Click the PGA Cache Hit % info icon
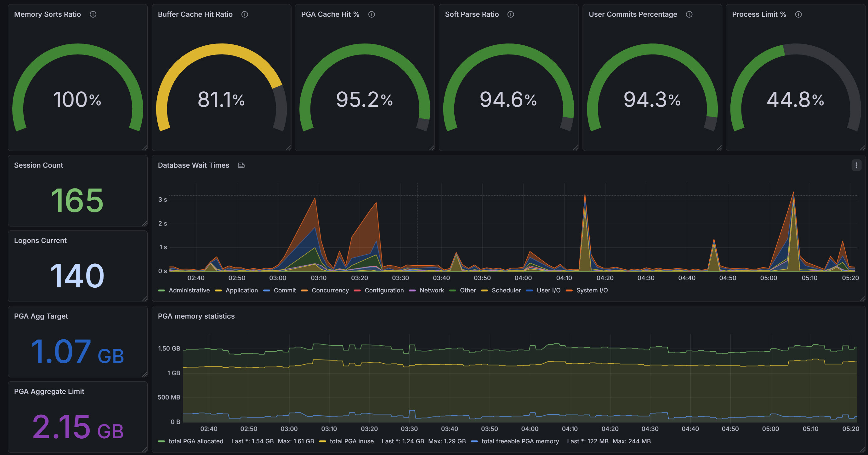This screenshot has height=455, width=868. 372,14
